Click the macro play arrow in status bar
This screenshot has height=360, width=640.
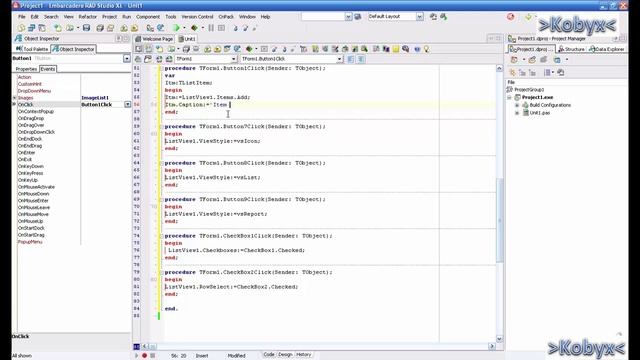pyautogui.click(x=136, y=356)
